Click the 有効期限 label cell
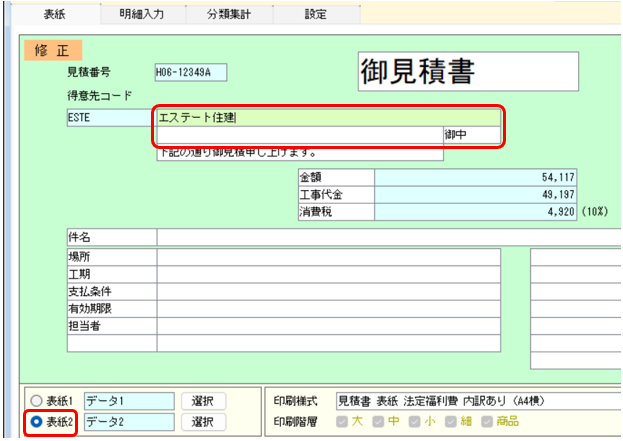 (112, 309)
